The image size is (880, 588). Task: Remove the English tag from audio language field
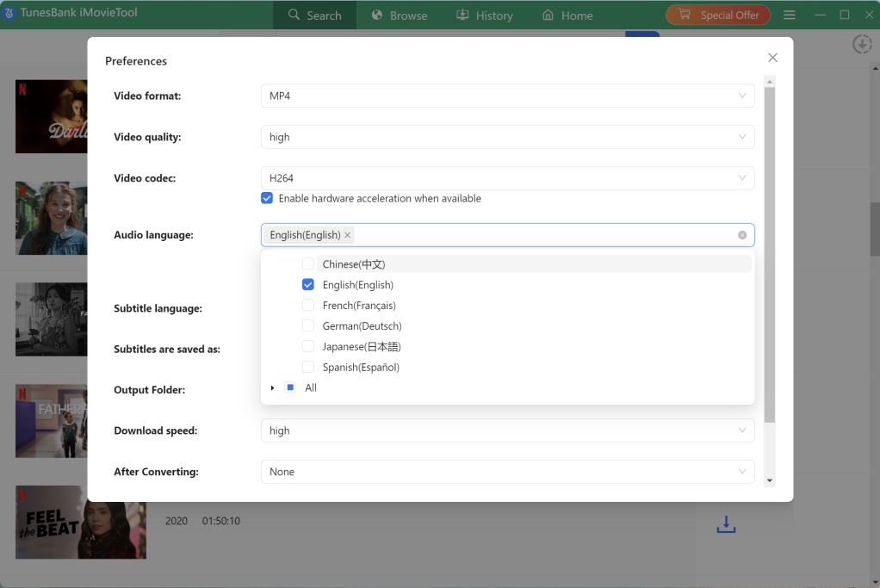click(348, 234)
